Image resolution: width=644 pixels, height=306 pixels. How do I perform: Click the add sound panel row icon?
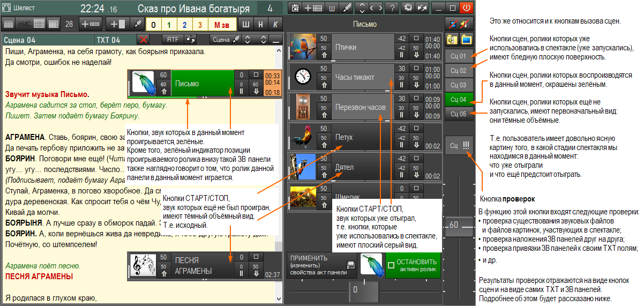coord(313,8)
